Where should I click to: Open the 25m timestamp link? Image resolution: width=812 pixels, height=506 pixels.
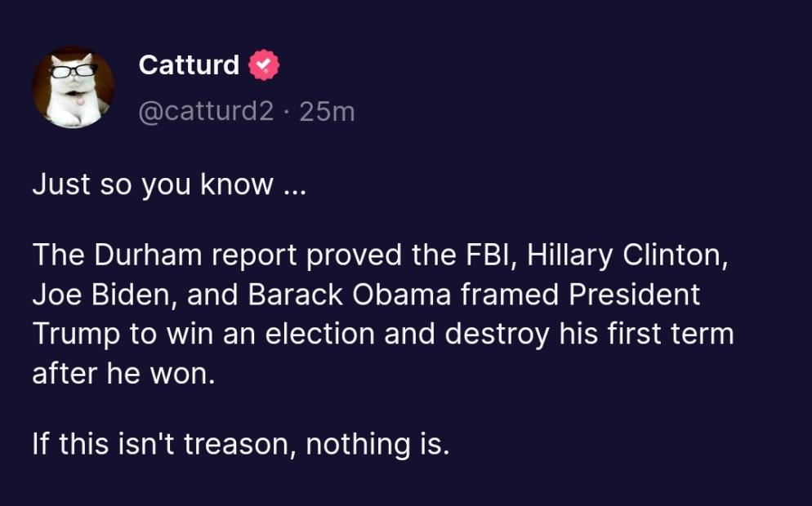(x=328, y=111)
